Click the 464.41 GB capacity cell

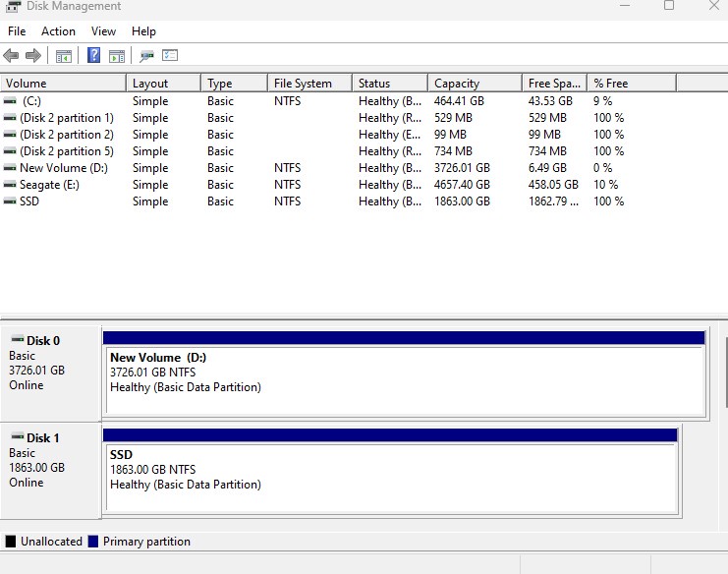click(459, 101)
